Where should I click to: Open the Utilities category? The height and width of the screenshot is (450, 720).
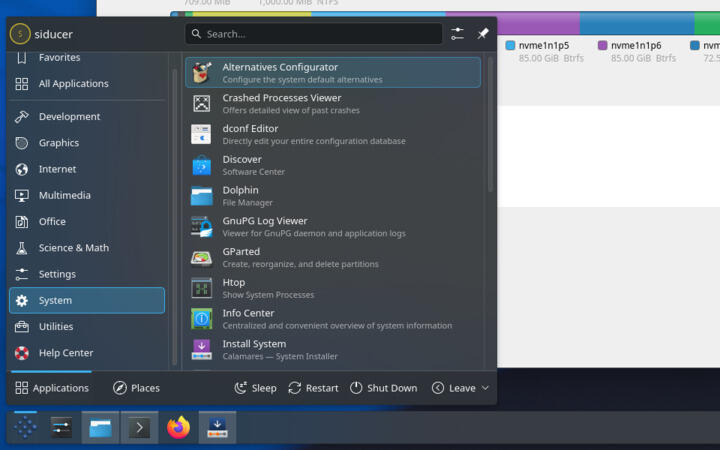(87, 326)
